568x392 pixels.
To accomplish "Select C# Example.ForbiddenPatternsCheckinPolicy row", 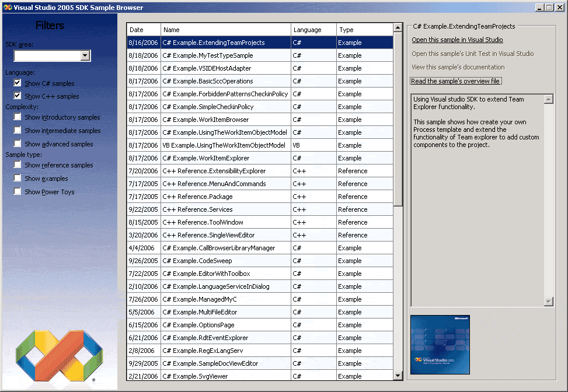I will [x=260, y=94].
